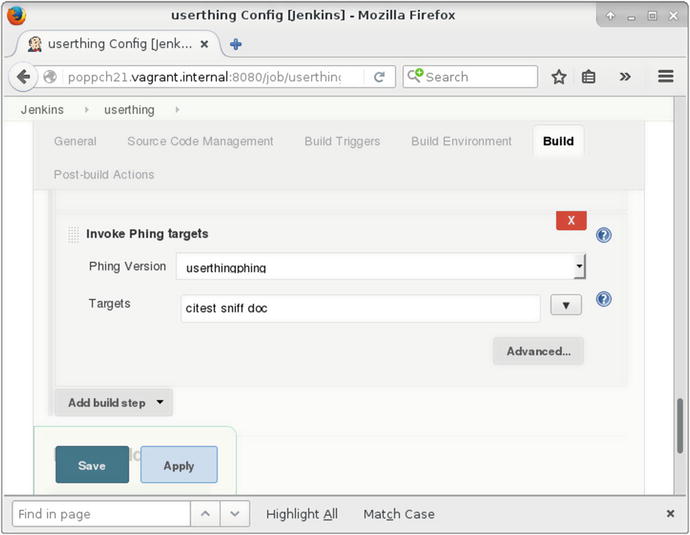
Task: Expand the Targets field arrow button
Action: pyautogui.click(x=566, y=306)
